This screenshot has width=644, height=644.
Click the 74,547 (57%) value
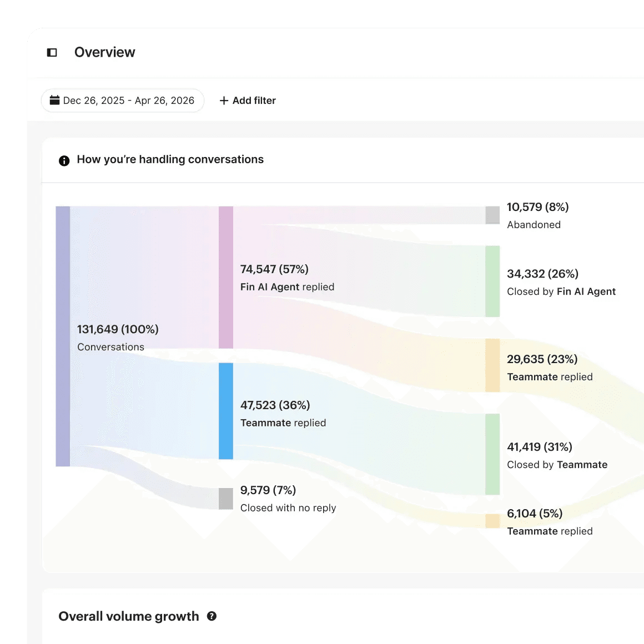click(274, 269)
